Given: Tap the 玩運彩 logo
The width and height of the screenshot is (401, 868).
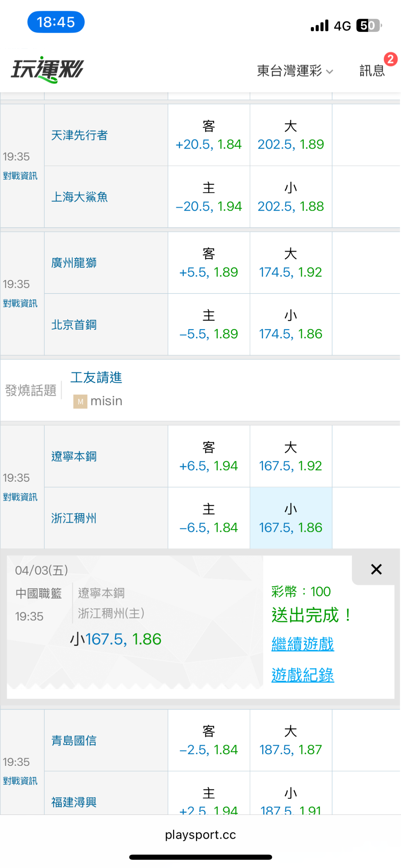Looking at the screenshot, I should 47,69.
